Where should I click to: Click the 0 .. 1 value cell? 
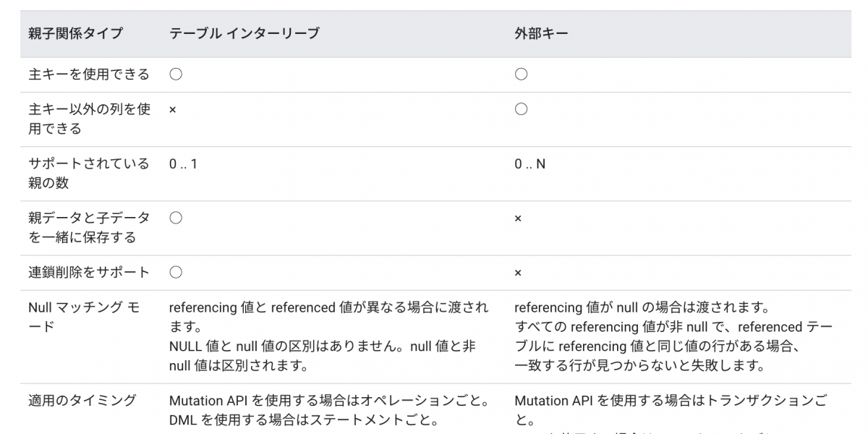183,164
